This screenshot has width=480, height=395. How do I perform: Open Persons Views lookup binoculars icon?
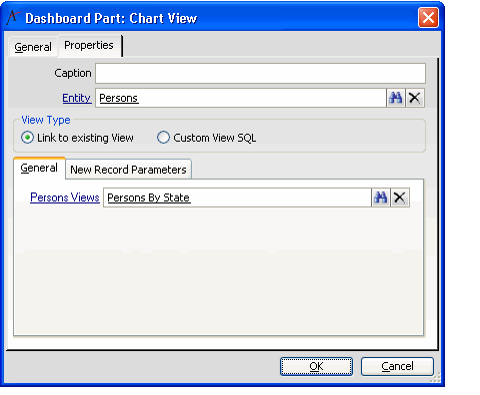tap(381, 198)
